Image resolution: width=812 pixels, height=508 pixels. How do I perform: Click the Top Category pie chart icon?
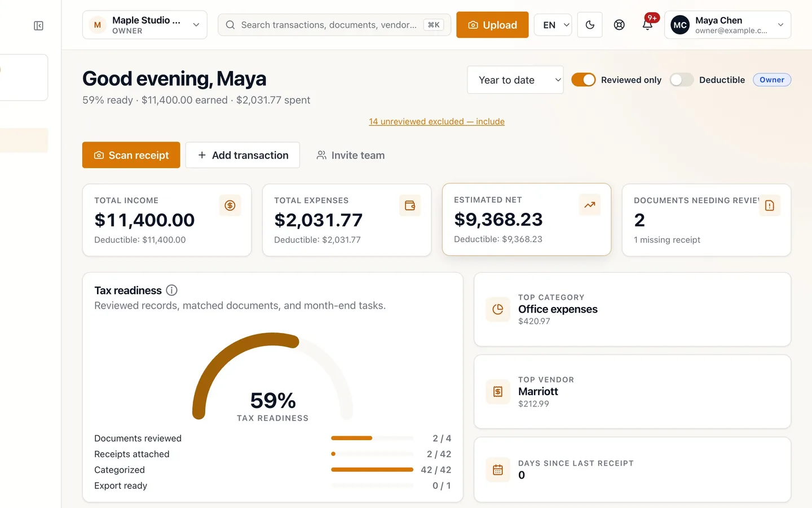[x=498, y=309]
